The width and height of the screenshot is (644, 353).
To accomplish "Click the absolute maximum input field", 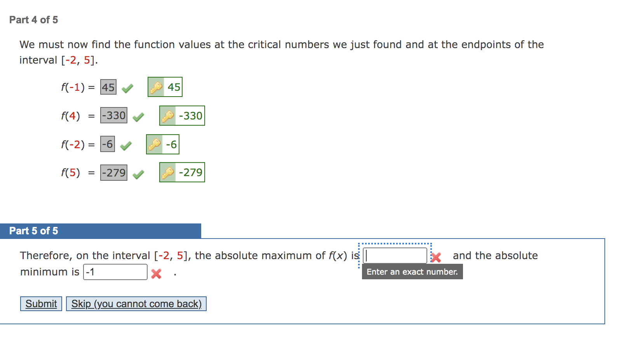I will pos(394,255).
